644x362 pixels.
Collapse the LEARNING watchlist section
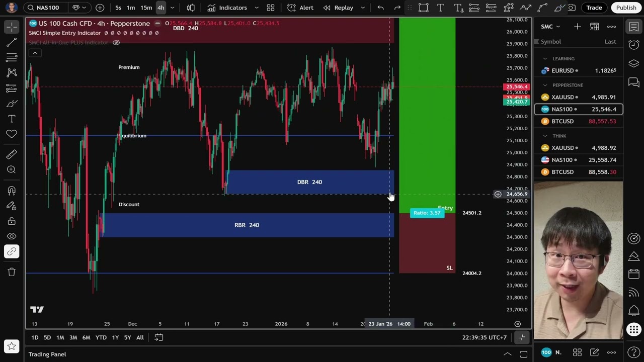pos(545,59)
